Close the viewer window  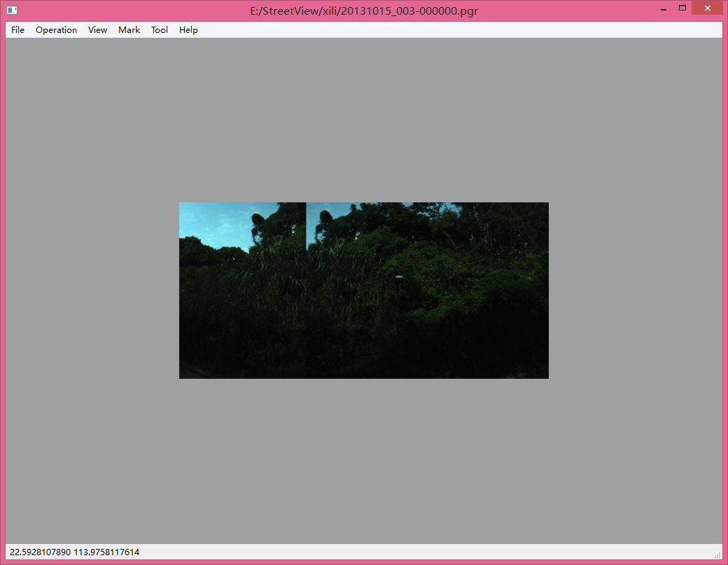pyautogui.click(x=707, y=8)
